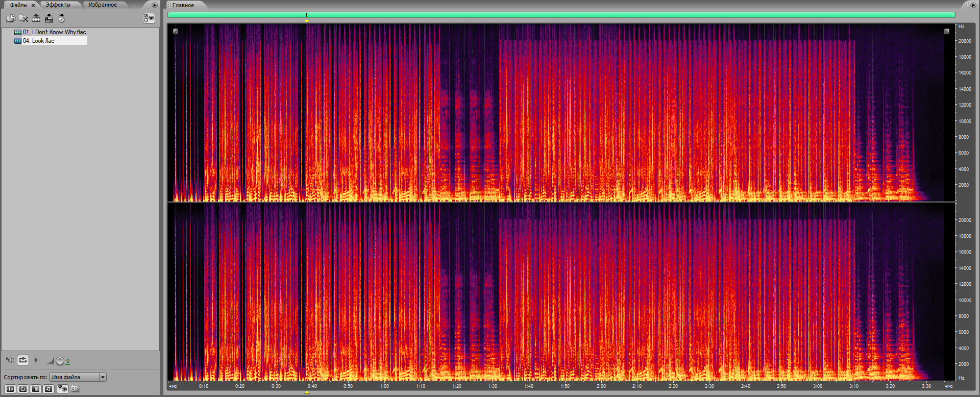Image resolution: width=980 pixels, height=397 pixels.
Task: Toggle the Loop Play button
Action: tap(23, 360)
